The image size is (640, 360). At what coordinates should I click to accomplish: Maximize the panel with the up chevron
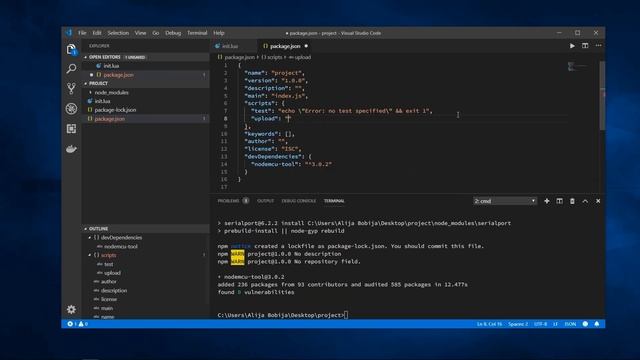(585, 201)
